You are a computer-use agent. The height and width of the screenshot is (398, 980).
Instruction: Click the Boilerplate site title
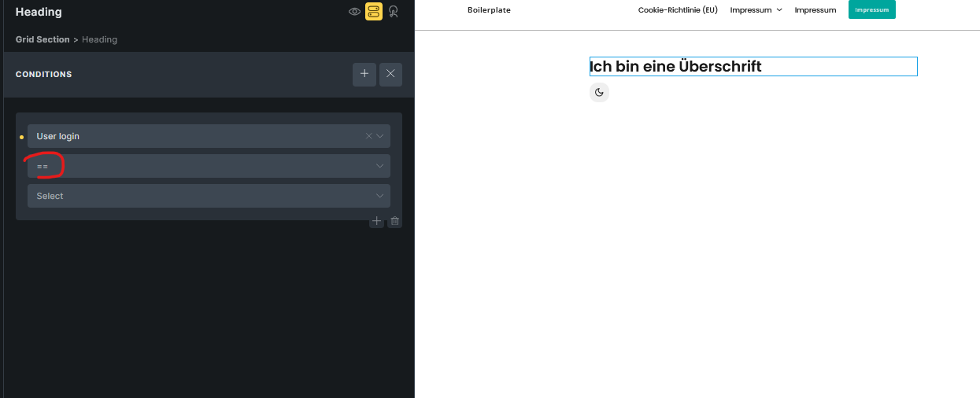pos(489,10)
